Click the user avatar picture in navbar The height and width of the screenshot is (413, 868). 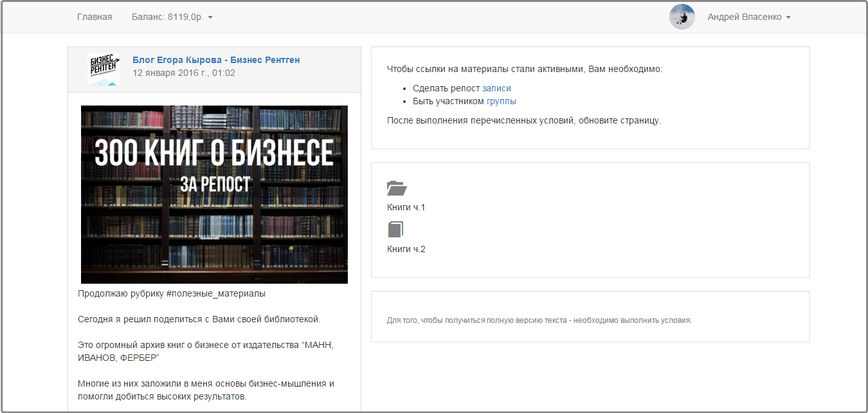point(682,17)
